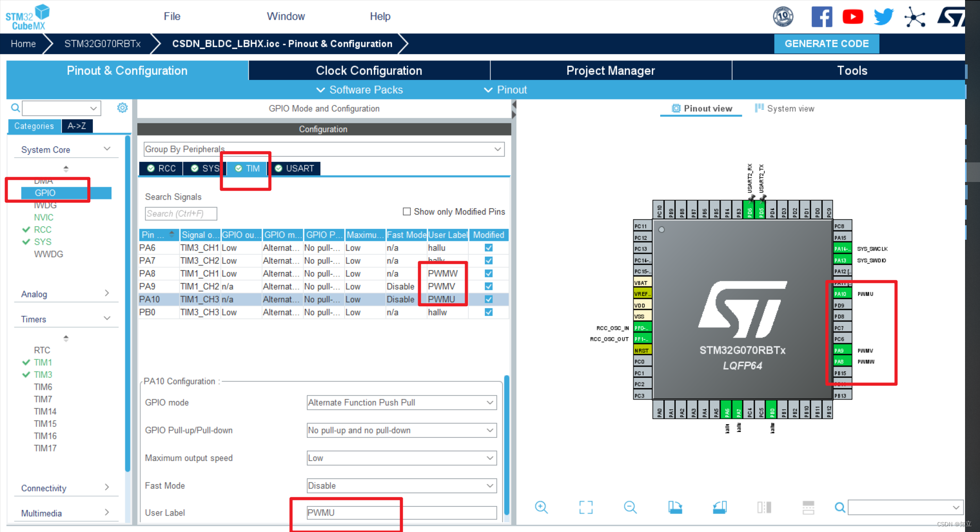Toggle the split view icon in pinout toolbar
The width and height of the screenshot is (980, 532).
pyautogui.click(x=764, y=507)
